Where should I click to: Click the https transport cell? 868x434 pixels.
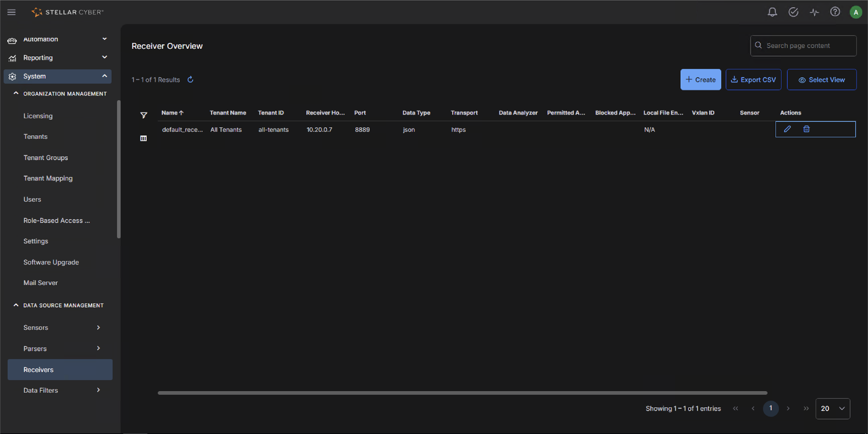(458, 130)
